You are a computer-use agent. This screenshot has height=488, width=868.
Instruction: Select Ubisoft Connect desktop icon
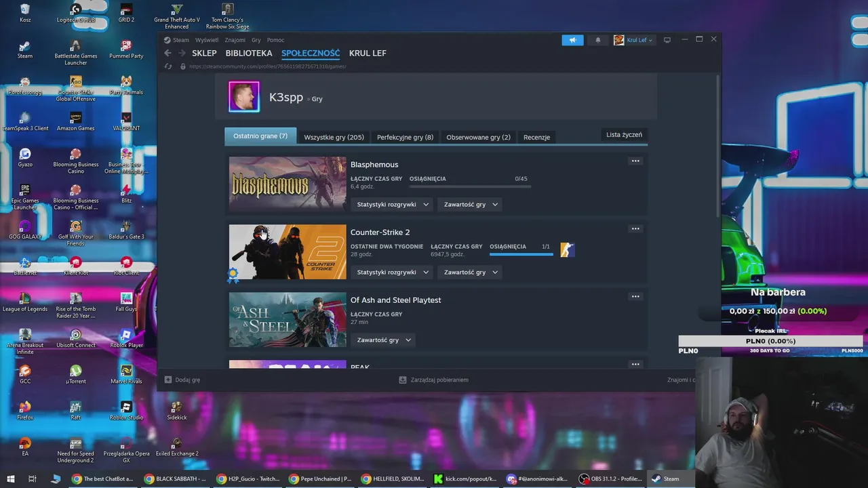click(76, 338)
